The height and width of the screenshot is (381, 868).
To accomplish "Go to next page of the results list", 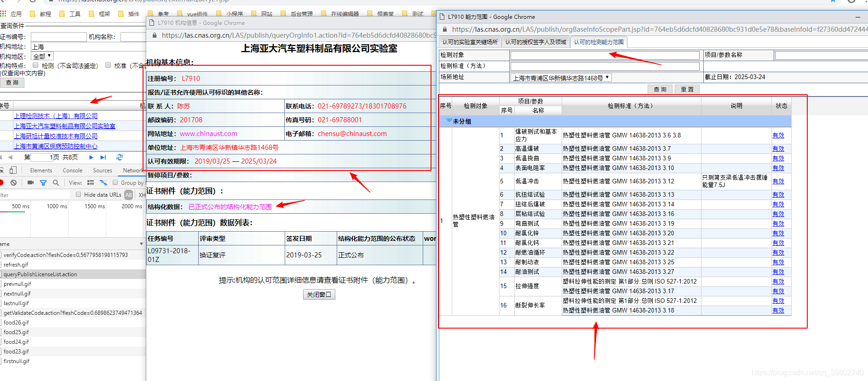I will [x=91, y=157].
